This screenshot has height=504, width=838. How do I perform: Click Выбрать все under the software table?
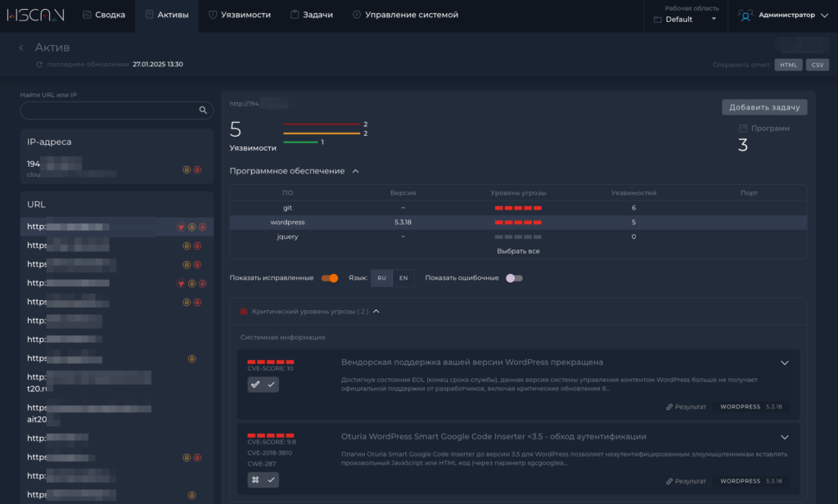tap(518, 251)
